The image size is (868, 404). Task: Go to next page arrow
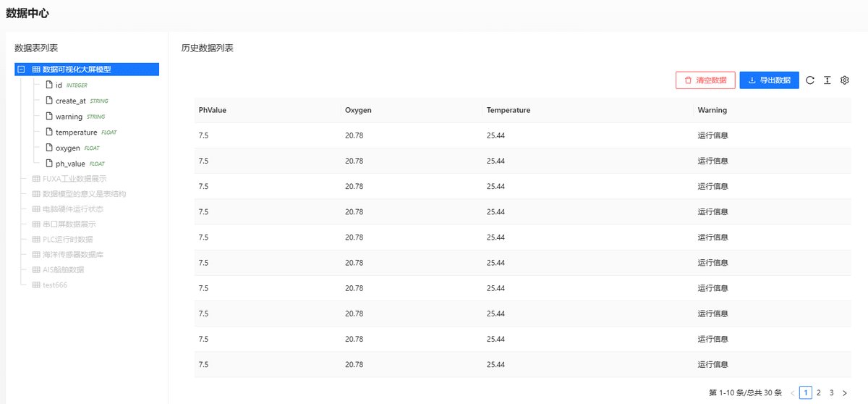point(844,393)
